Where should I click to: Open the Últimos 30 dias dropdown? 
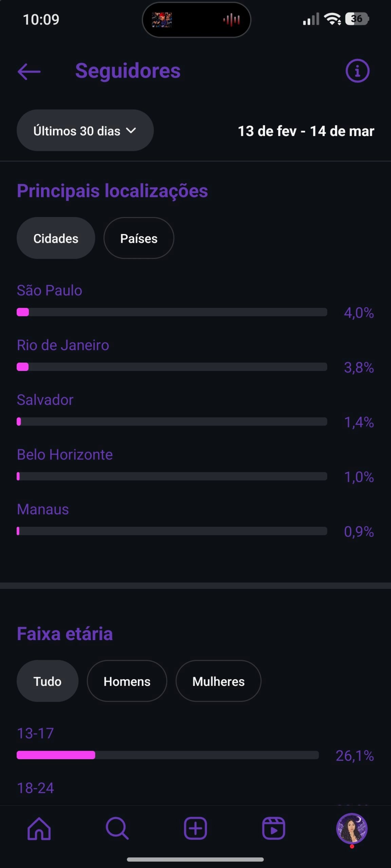coord(77,131)
